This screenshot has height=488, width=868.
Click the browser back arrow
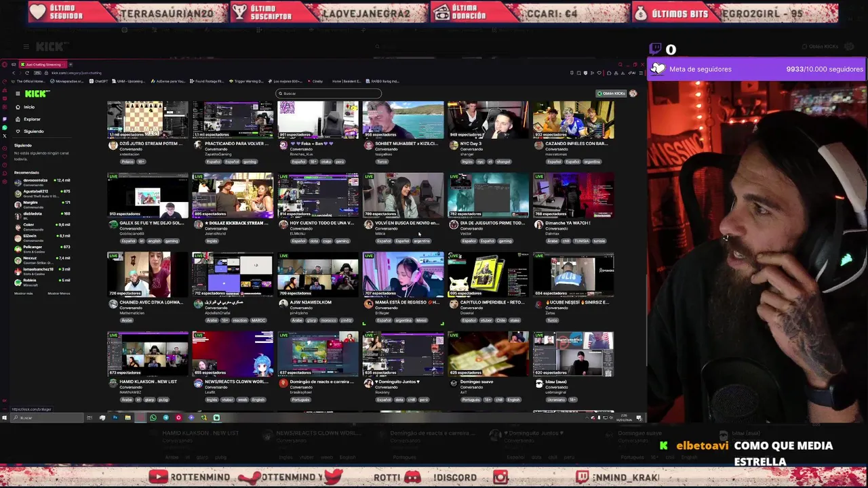click(x=13, y=73)
